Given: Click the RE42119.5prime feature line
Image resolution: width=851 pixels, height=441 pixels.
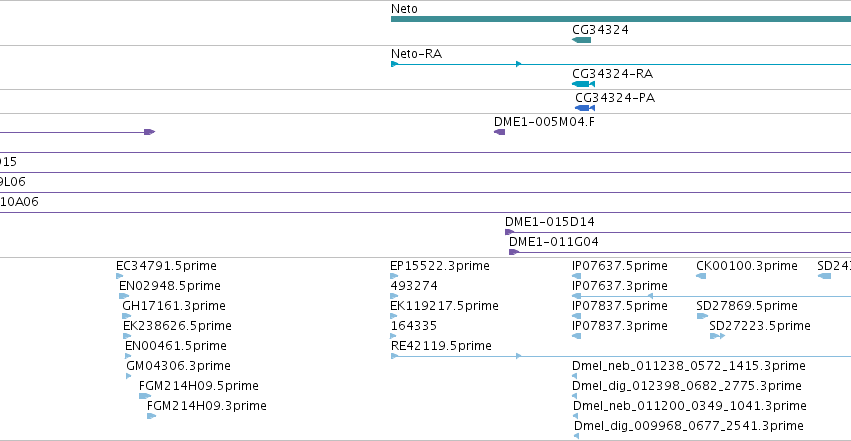Looking at the screenshot, I should (621, 356).
